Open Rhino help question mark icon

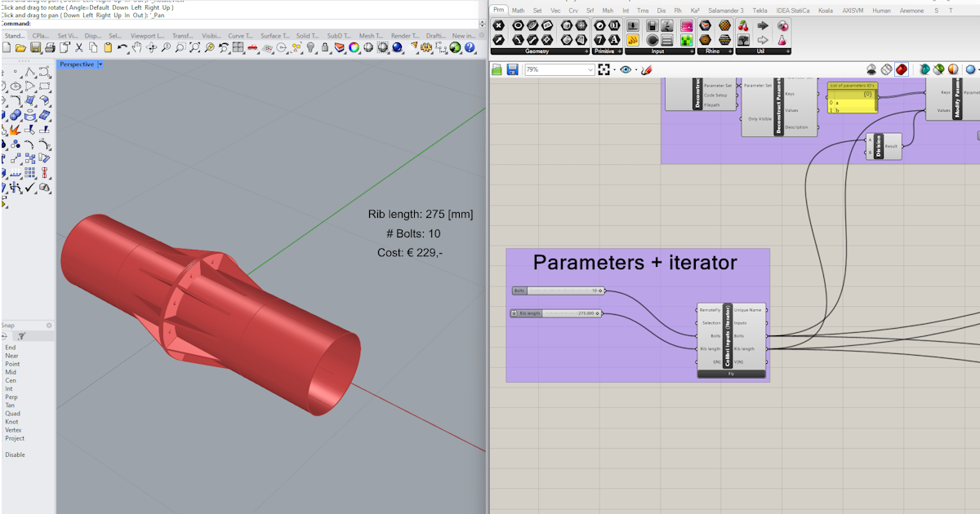coord(470,48)
